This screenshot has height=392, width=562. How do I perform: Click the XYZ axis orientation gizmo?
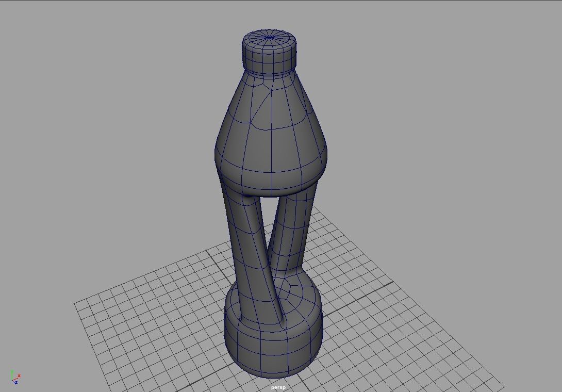pyautogui.click(x=15, y=378)
